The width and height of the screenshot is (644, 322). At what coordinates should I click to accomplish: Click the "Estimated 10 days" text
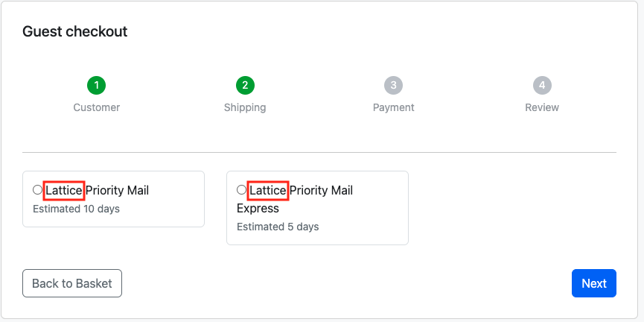77,209
